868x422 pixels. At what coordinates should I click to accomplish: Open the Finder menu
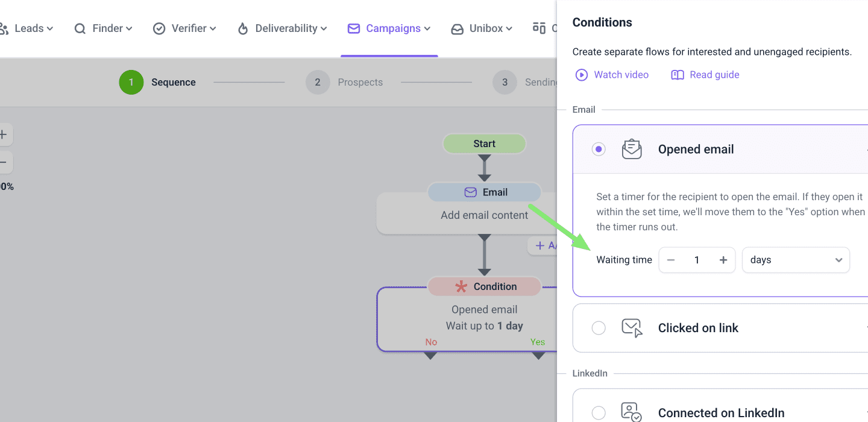[x=103, y=28]
